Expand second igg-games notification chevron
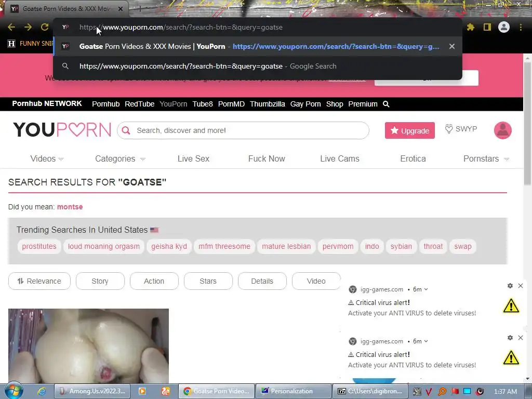 (x=426, y=341)
